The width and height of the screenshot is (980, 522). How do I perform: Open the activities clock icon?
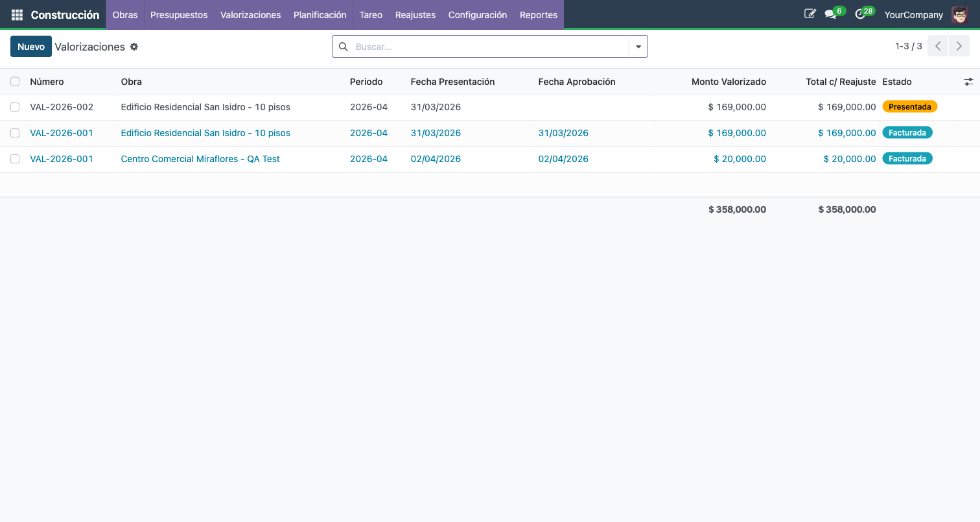tap(860, 14)
